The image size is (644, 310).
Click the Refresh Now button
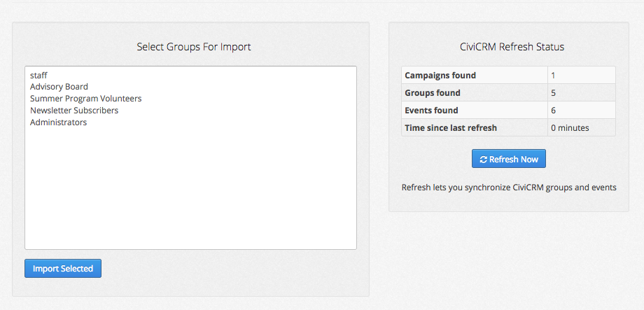[x=508, y=159]
